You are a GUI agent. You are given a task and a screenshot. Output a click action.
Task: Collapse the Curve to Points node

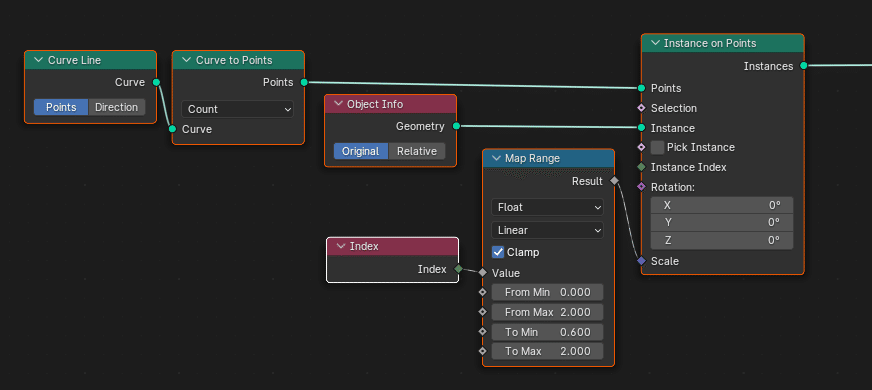point(186,60)
